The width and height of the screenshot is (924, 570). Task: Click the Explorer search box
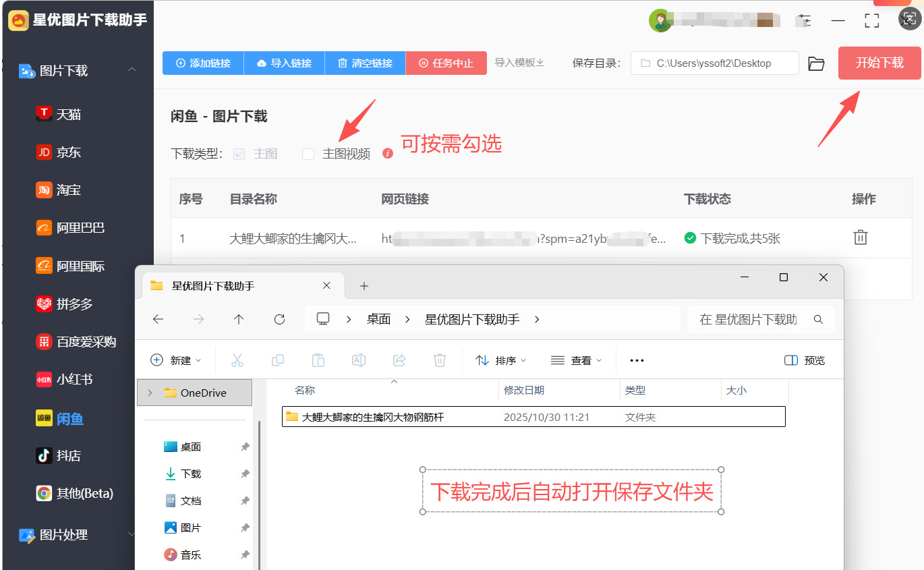761,320
